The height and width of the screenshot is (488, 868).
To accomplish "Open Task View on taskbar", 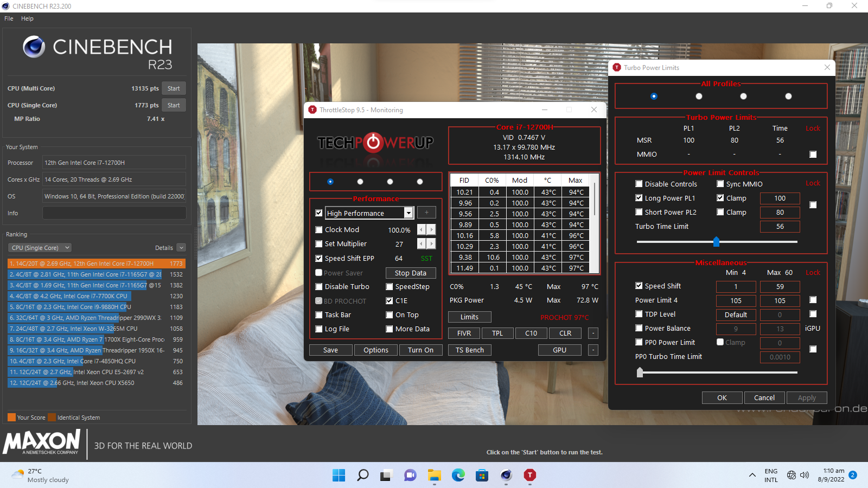I will point(386,476).
